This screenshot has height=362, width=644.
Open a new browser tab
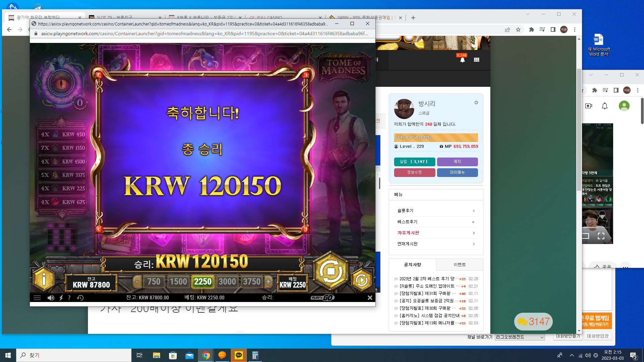[413, 18]
